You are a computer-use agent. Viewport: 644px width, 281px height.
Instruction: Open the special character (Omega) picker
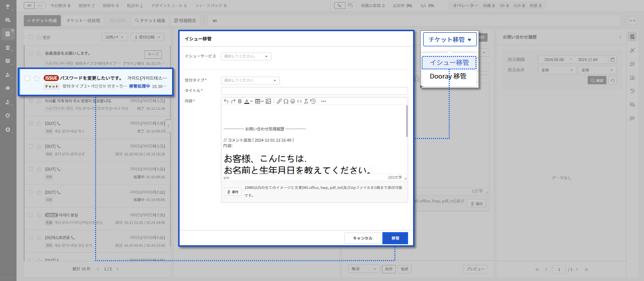(x=286, y=101)
